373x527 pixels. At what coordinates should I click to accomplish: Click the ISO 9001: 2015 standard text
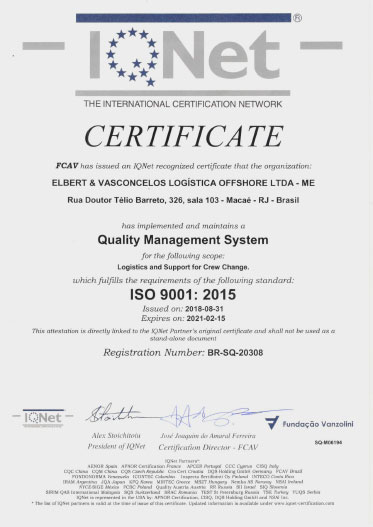point(183,295)
